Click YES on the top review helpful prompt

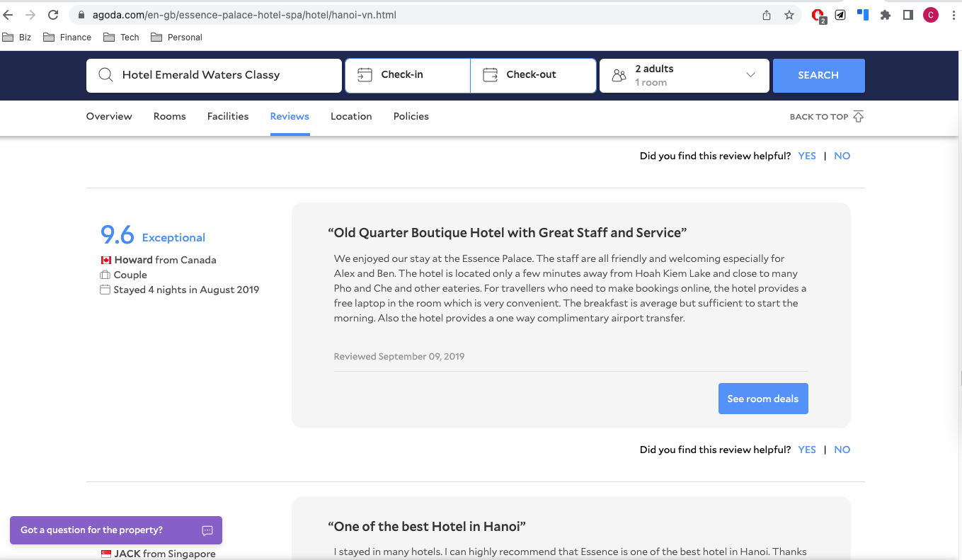807,156
